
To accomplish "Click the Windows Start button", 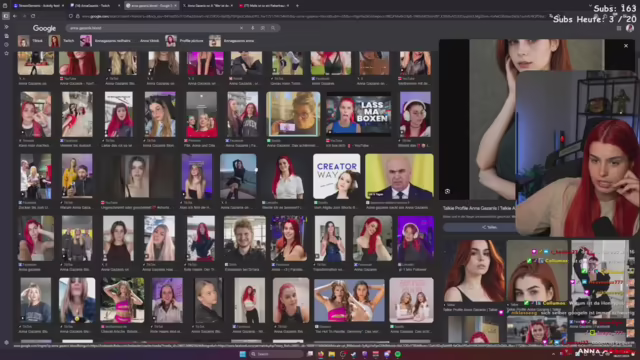I will click(x=242, y=354).
